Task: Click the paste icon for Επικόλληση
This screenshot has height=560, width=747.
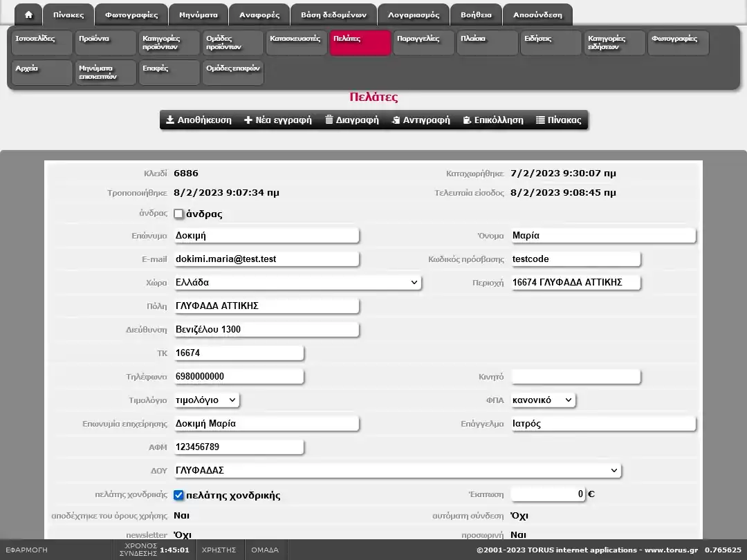Action: [468, 120]
